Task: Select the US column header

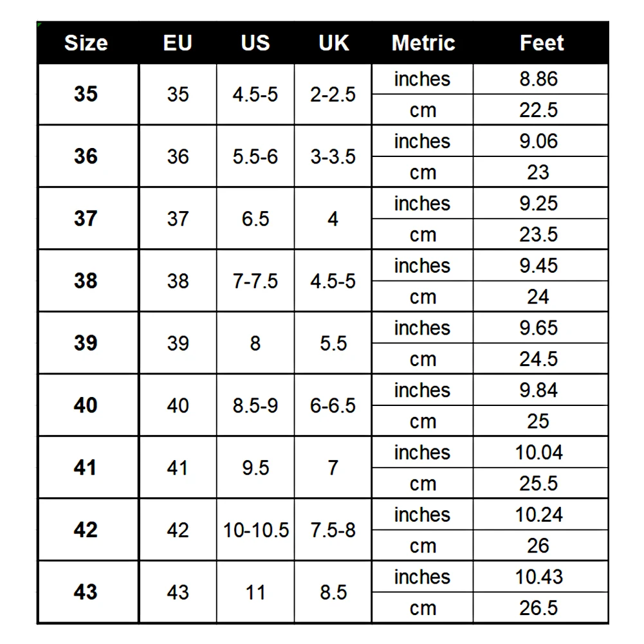Action: (x=255, y=42)
